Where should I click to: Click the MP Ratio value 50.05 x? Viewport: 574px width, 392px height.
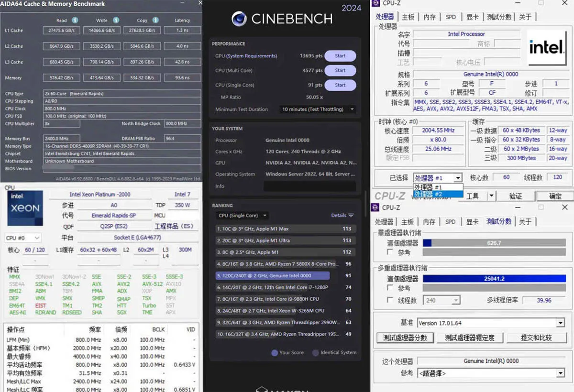tap(315, 97)
